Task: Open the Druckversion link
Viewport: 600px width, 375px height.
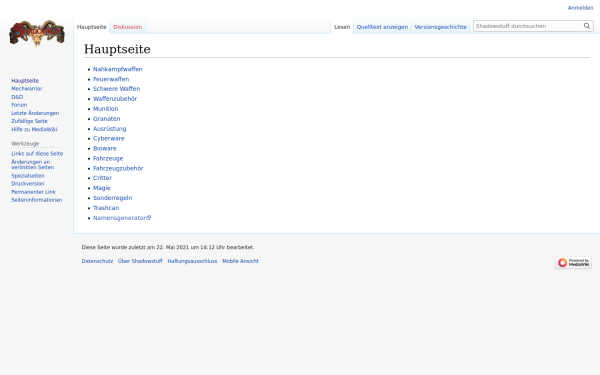Action: (x=28, y=184)
